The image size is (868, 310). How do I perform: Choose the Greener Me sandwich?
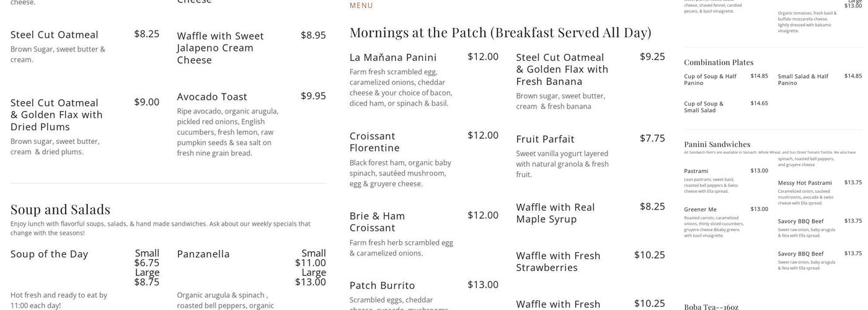point(700,210)
